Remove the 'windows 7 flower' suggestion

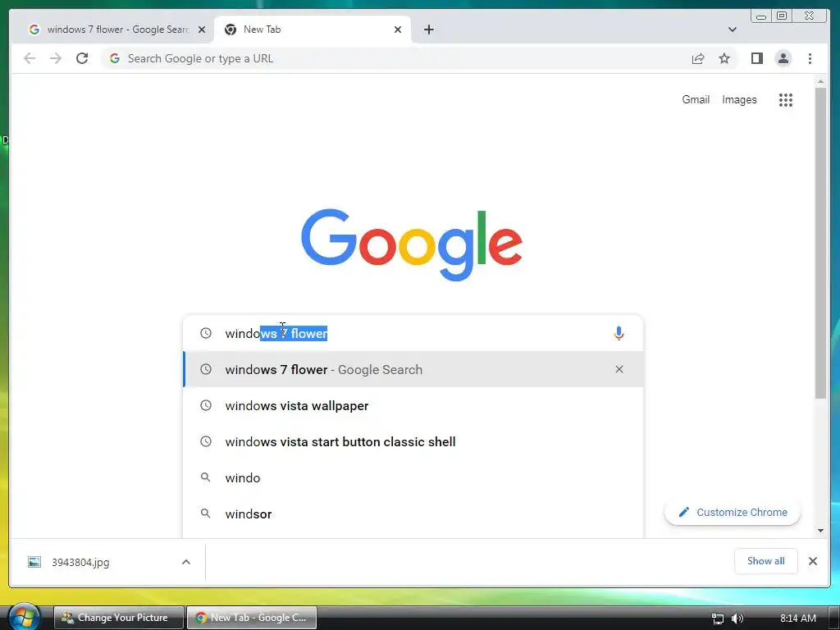click(x=619, y=369)
